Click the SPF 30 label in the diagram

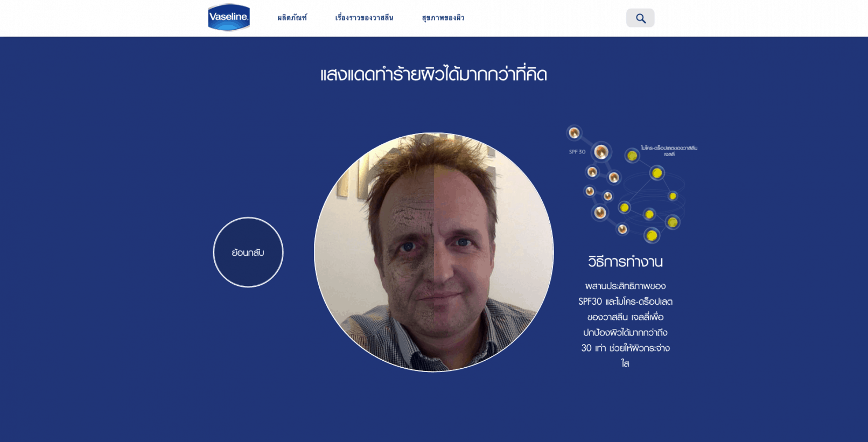pos(577,152)
